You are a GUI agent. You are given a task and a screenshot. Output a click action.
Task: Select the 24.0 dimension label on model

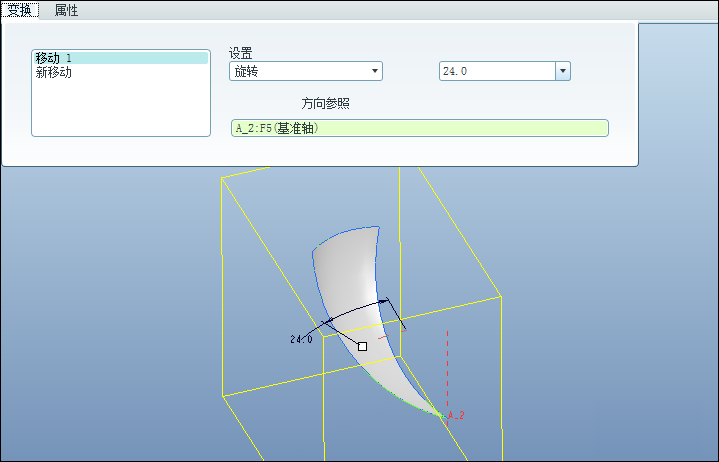tap(301, 339)
